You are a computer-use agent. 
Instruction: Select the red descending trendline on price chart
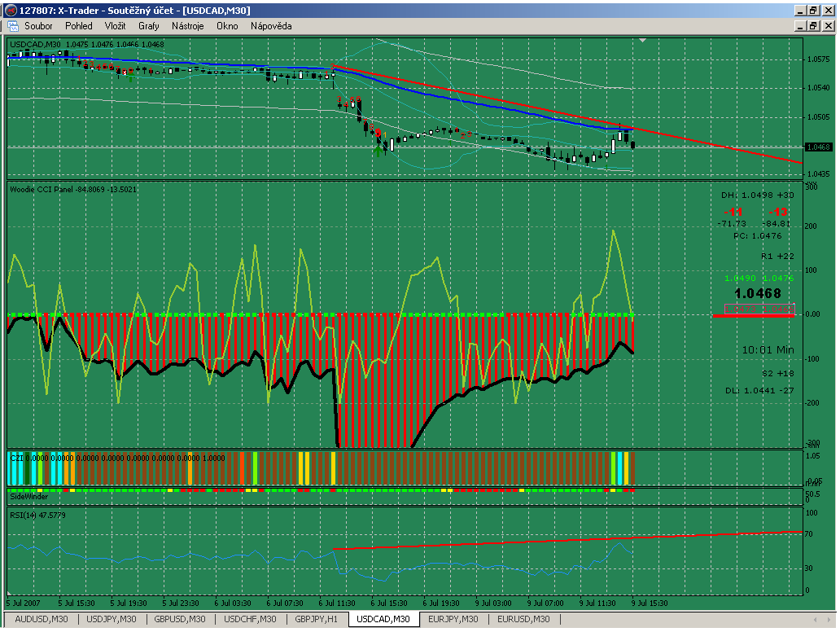click(568, 116)
